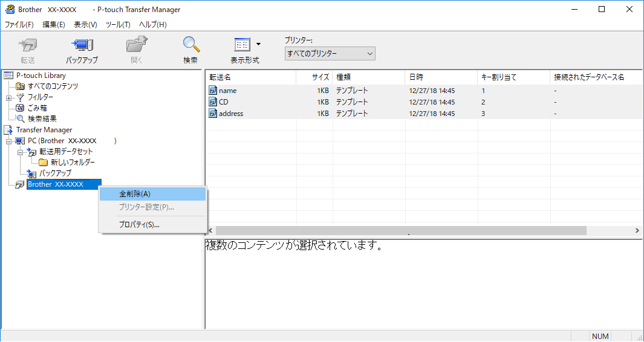644x342 pixels.
Task: Sort by the キー割り当て column header
Action: pyautogui.click(x=514, y=77)
